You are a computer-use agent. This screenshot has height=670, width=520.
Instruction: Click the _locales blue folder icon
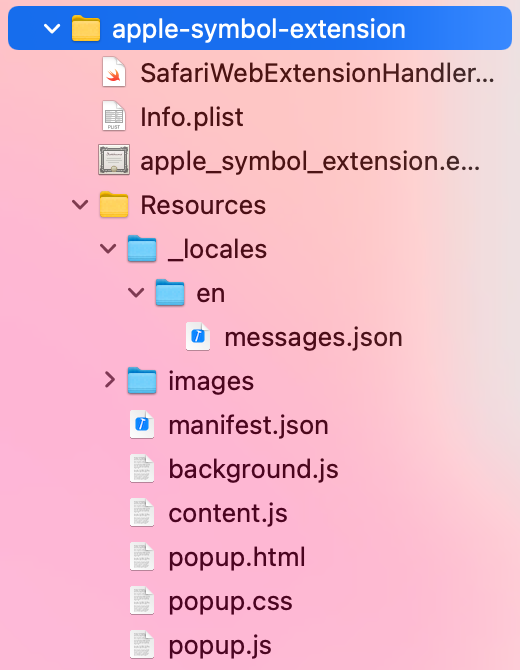pyautogui.click(x=142, y=249)
